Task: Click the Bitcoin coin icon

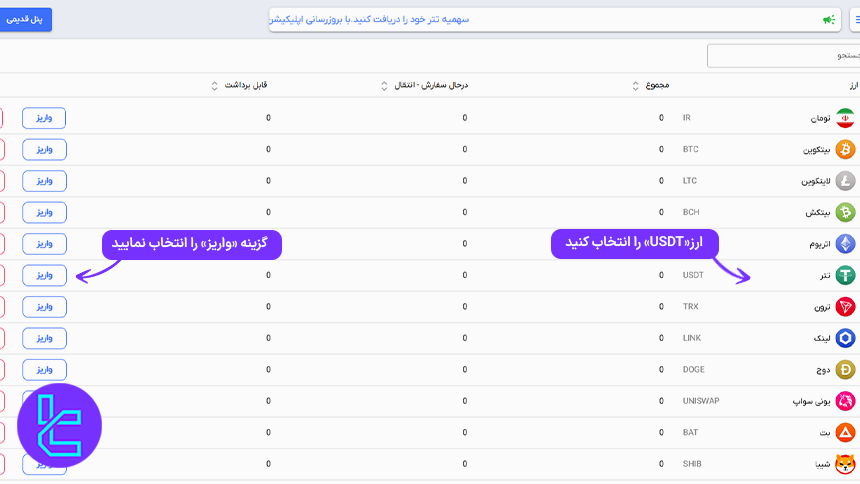Action: pos(845,149)
